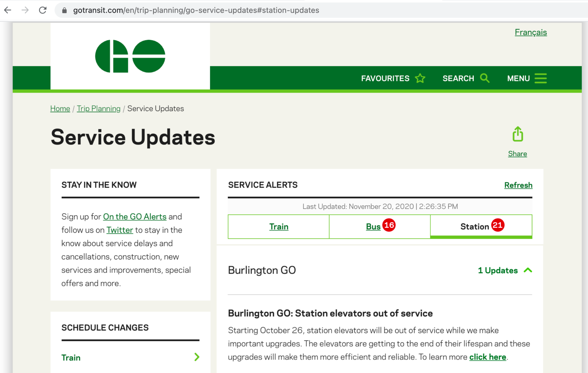The width and height of the screenshot is (588, 373).
Task: Switch language to Français
Action: click(x=531, y=32)
